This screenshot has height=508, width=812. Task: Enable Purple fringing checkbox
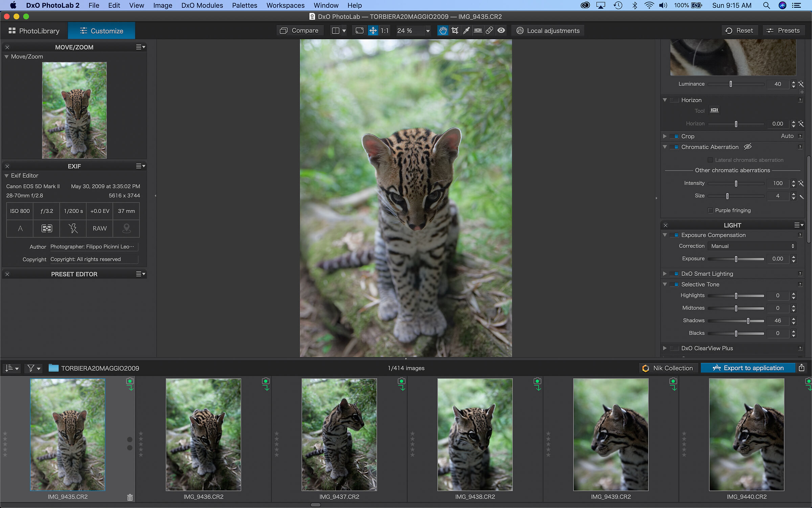(710, 210)
